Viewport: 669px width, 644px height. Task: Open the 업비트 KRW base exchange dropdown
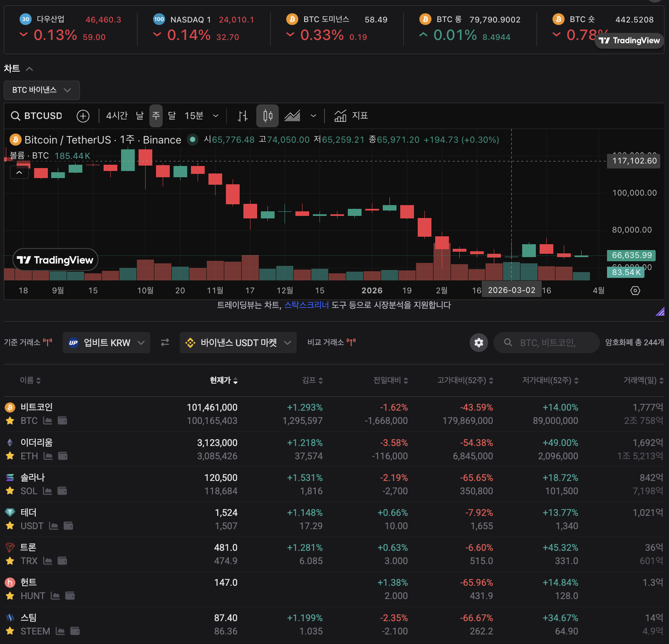(107, 342)
